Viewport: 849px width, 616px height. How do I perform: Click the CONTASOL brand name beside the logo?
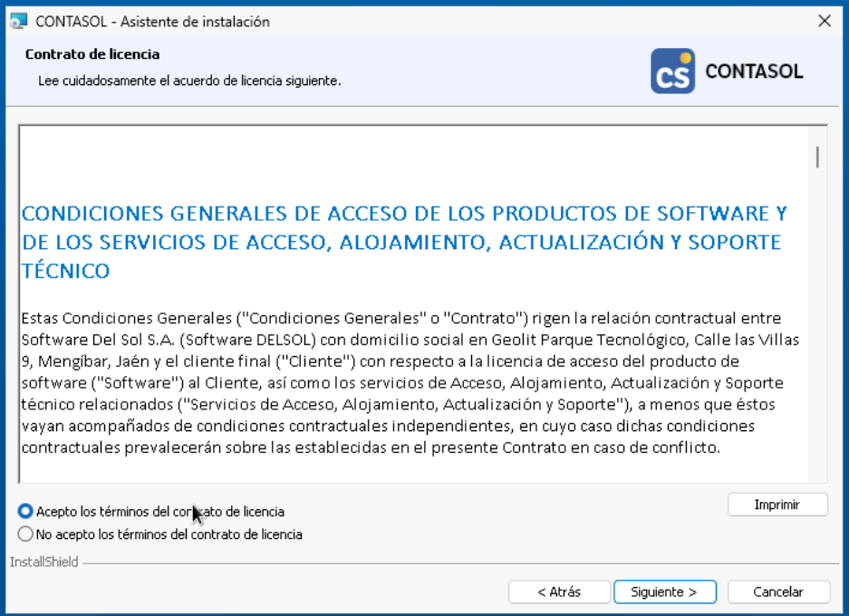pos(754,72)
